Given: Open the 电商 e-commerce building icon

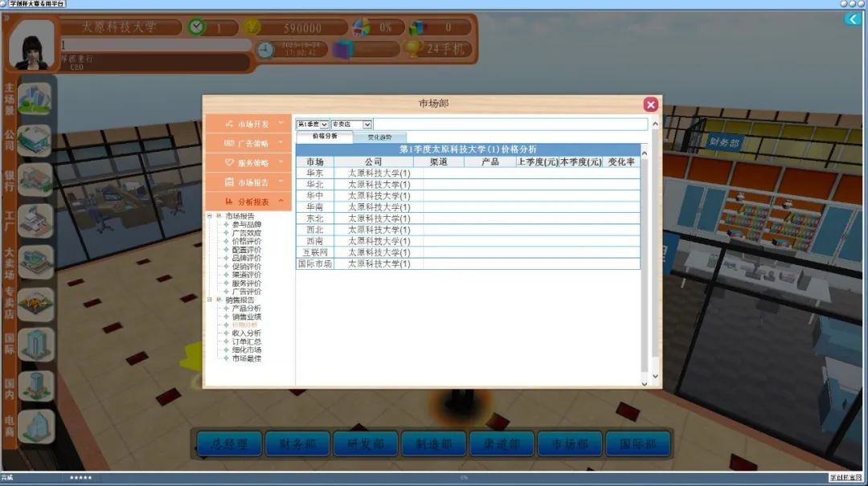Looking at the screenshot, I should tap(35, 427).
